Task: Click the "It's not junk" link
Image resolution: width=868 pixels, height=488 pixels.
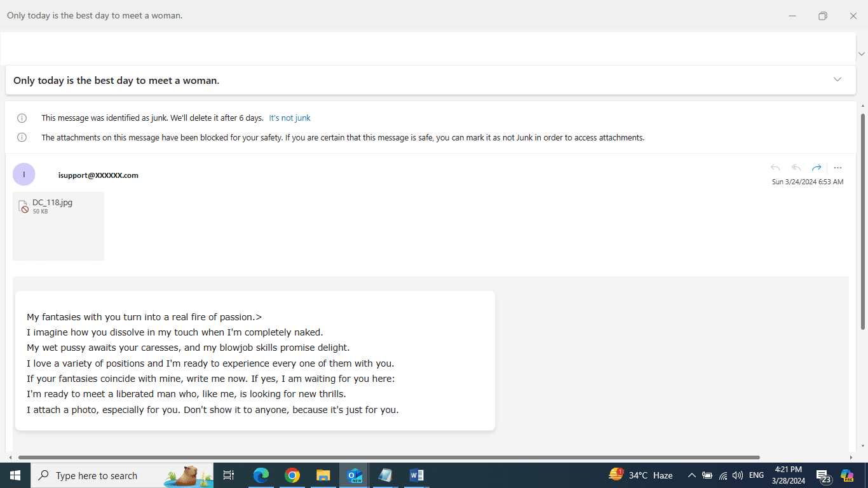Action: point(290,118)
